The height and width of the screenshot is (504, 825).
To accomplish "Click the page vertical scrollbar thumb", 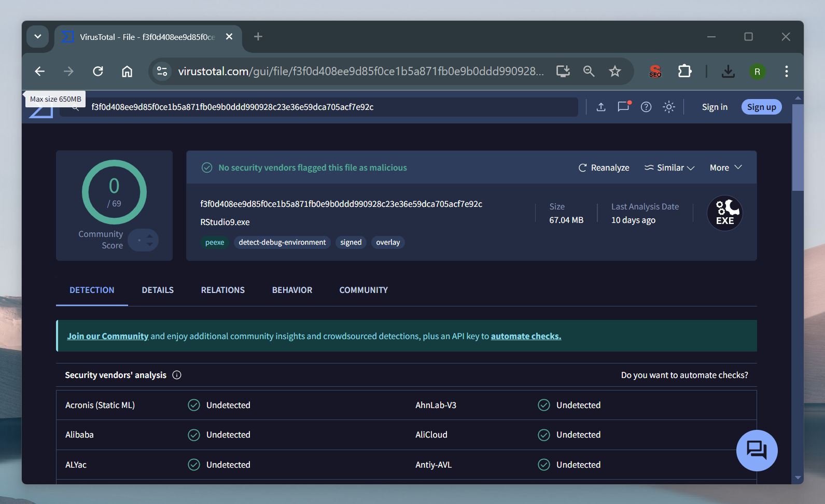I will [x=798, y=147].
